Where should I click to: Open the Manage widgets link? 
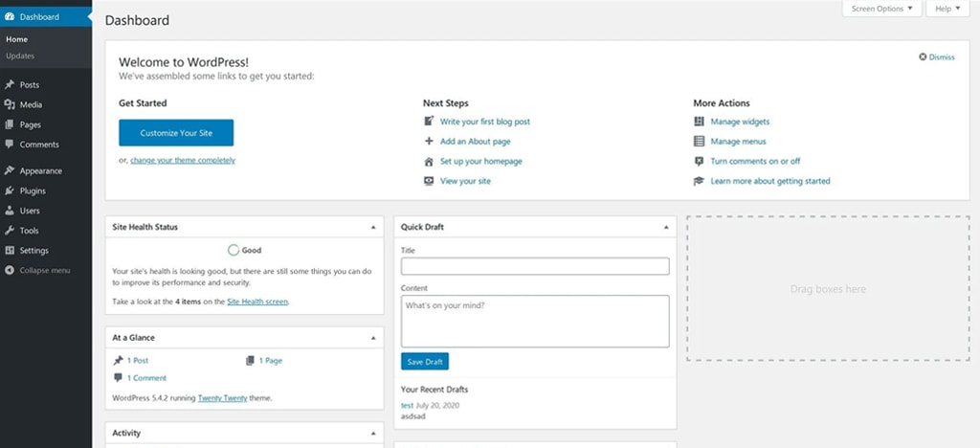click(x=740, y=122)
